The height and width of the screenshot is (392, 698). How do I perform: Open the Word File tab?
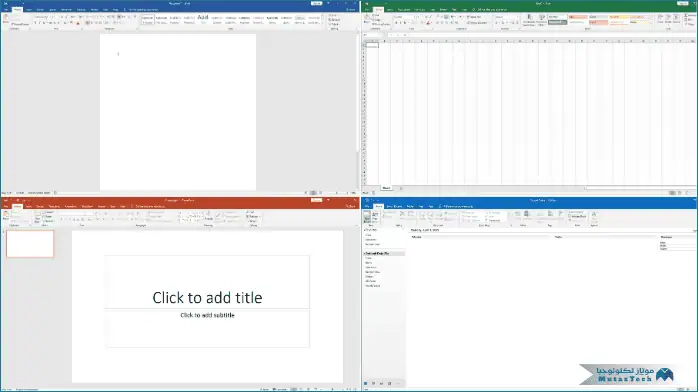pos(6,9)
